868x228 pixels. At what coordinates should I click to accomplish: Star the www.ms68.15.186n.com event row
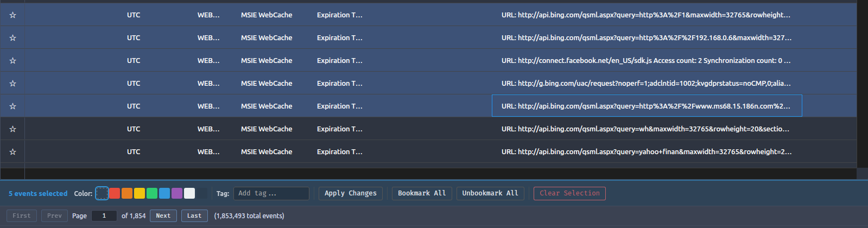coord(12,106)
